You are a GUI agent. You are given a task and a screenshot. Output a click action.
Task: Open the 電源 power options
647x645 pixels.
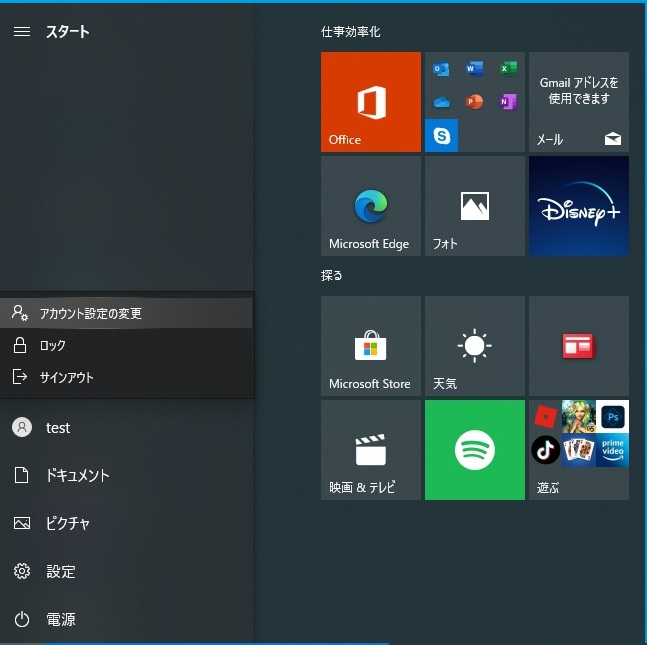126,619
